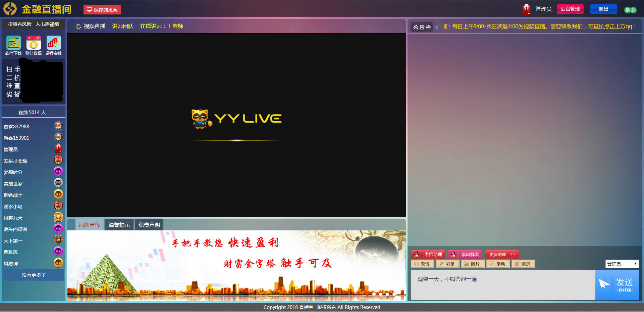Image resolution: width=644 pixels, height=312 pixels.
Task: Click the promotional banner image
Action: pos(236,265)
